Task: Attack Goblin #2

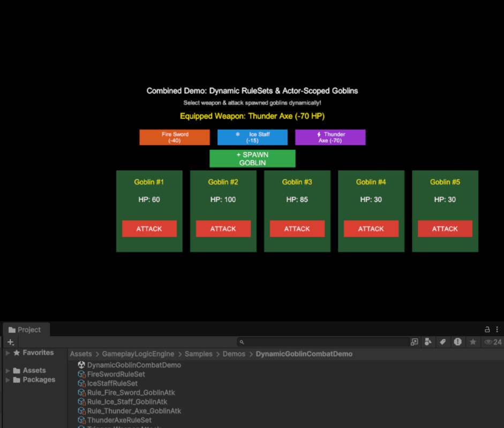Action: (223, 228)
